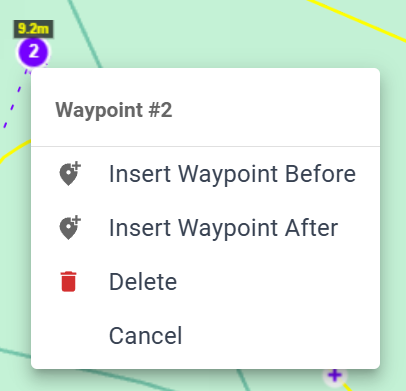406x391 pixels.
Task: Click the yellow line under the plus marker
Action: pos(347,387)
